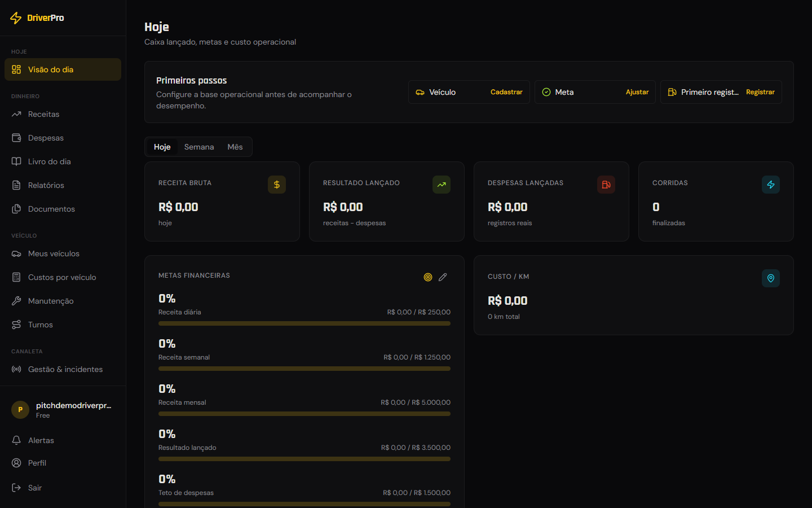812x508 pixels.
Task: Click the pitchdemodriverpr user avatar
Action: coord(20,410)
